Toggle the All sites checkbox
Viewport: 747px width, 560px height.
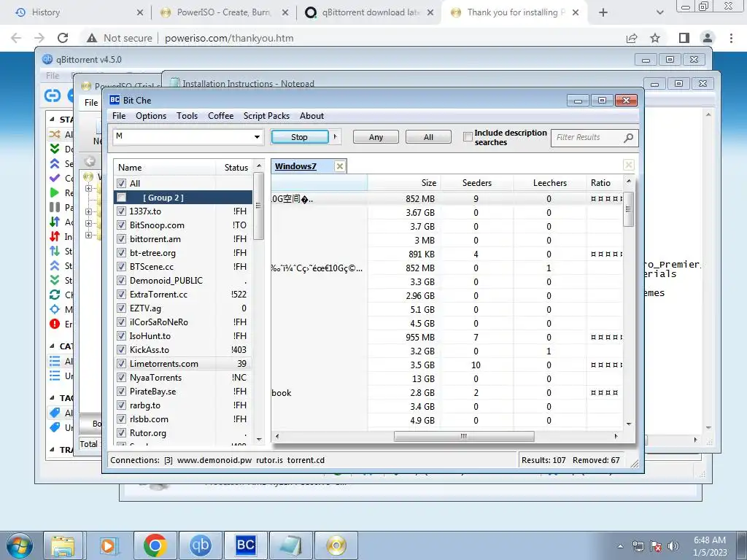122,183
